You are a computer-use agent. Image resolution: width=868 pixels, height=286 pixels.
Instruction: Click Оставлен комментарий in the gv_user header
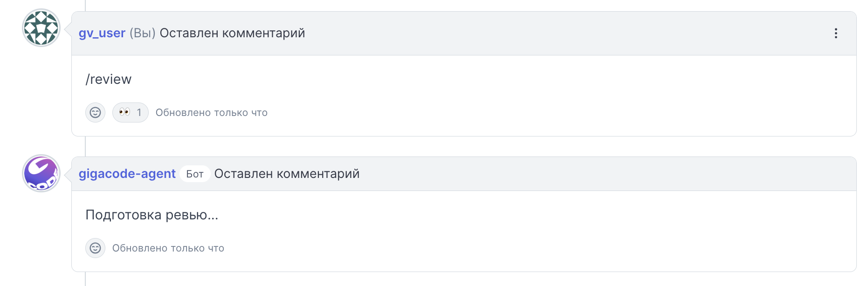tap(233, 33)
